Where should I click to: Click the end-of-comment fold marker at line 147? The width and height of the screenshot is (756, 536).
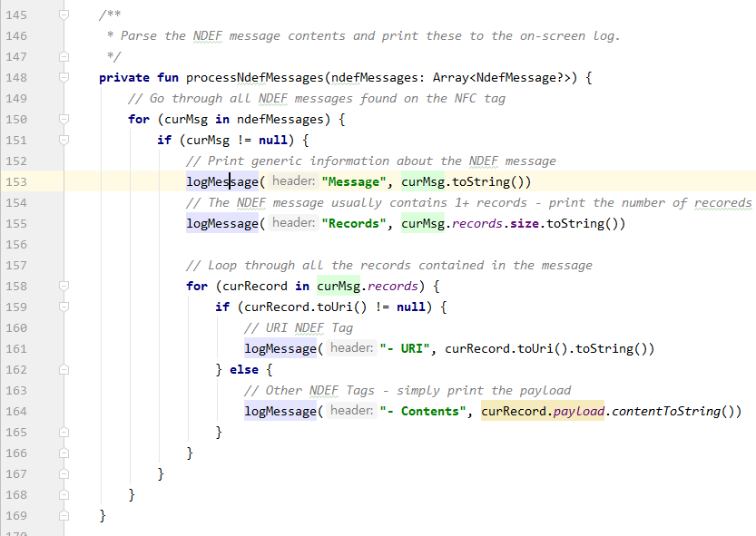pyautogui.click(x=64, y=57)
